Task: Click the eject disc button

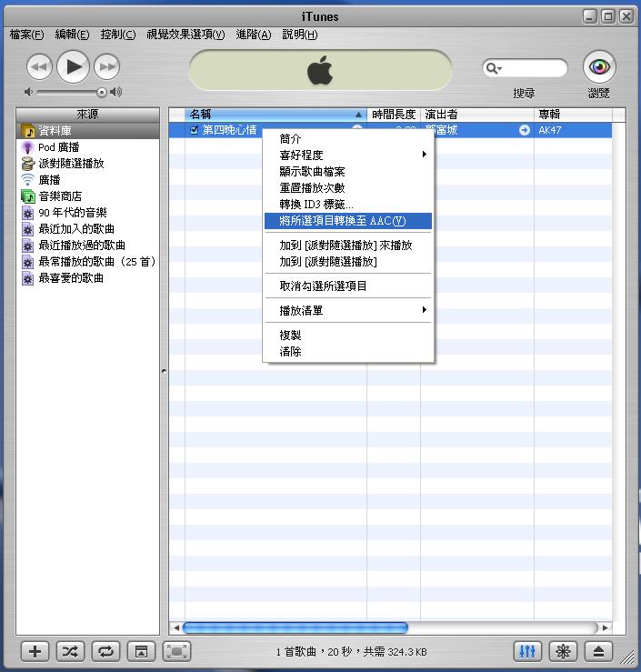Action: [599, 651]
